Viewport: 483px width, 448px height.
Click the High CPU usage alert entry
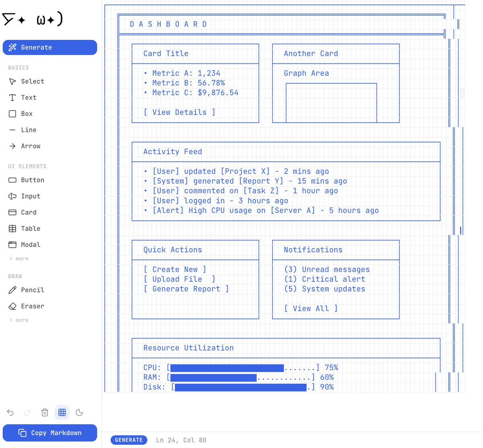(x=261, y=210)
